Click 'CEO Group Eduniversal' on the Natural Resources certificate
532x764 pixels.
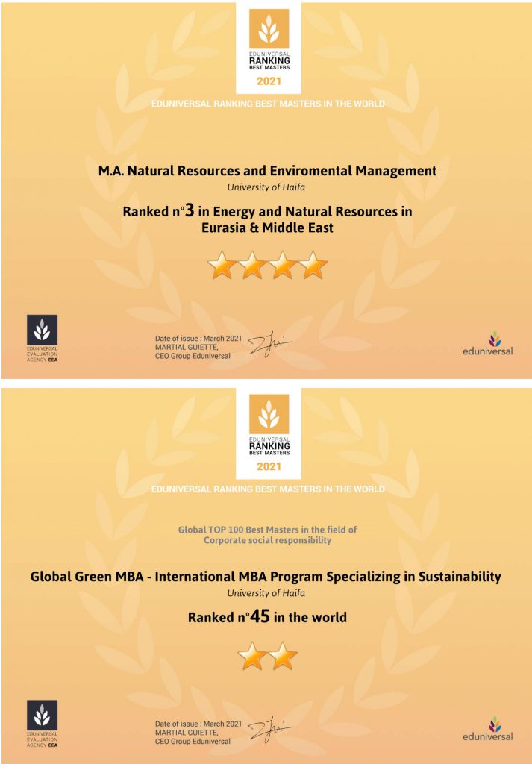click(x=193, y=356)
